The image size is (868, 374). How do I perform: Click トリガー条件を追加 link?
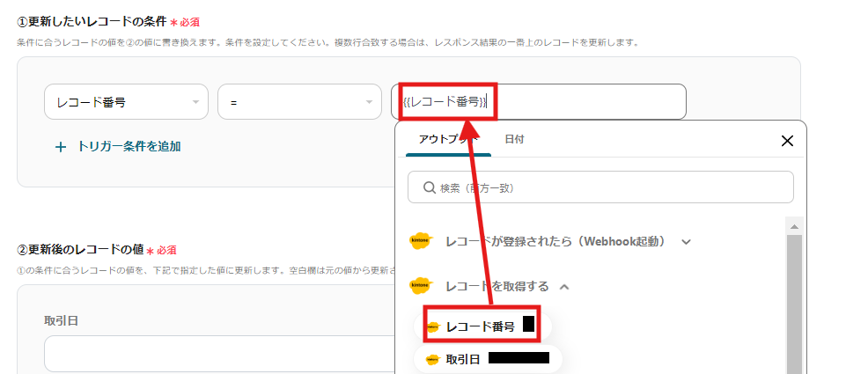point(129,147)
